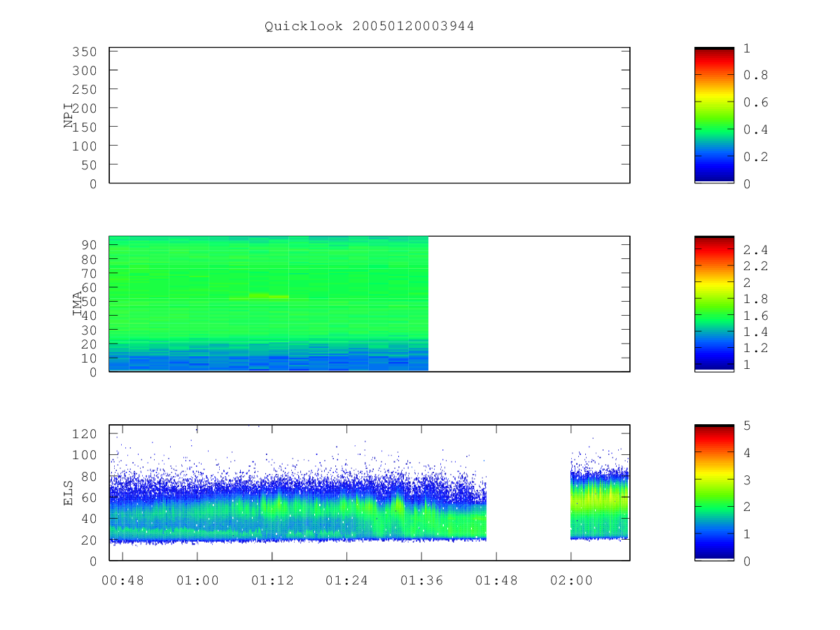This screenshot has width=840, height=630.
Task: Click the 4 label on ELS colorbar
Action: click(747, 453)
